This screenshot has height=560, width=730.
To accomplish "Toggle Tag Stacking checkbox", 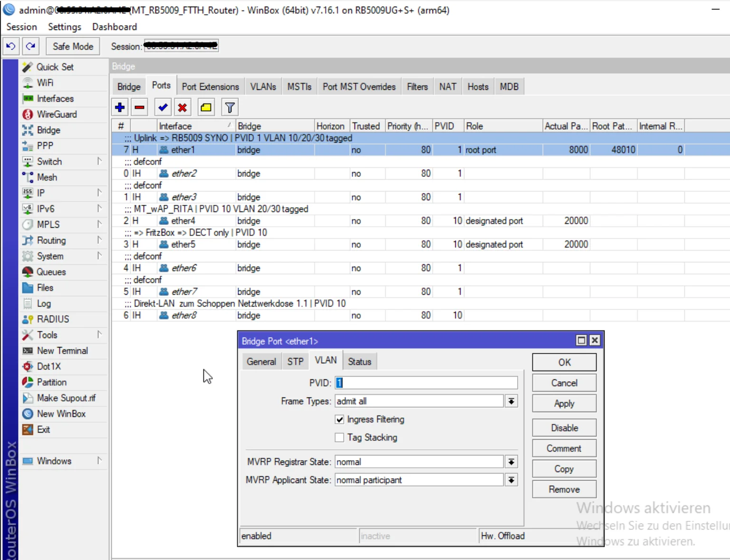I will pyautogui.click(x=339, y=437).
